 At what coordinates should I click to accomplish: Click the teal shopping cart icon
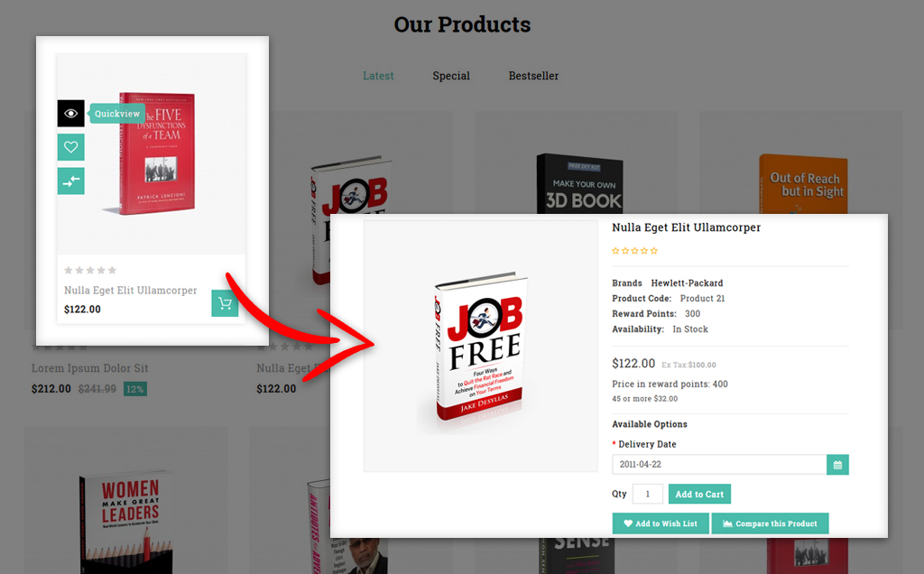click(x=225, y=303)
